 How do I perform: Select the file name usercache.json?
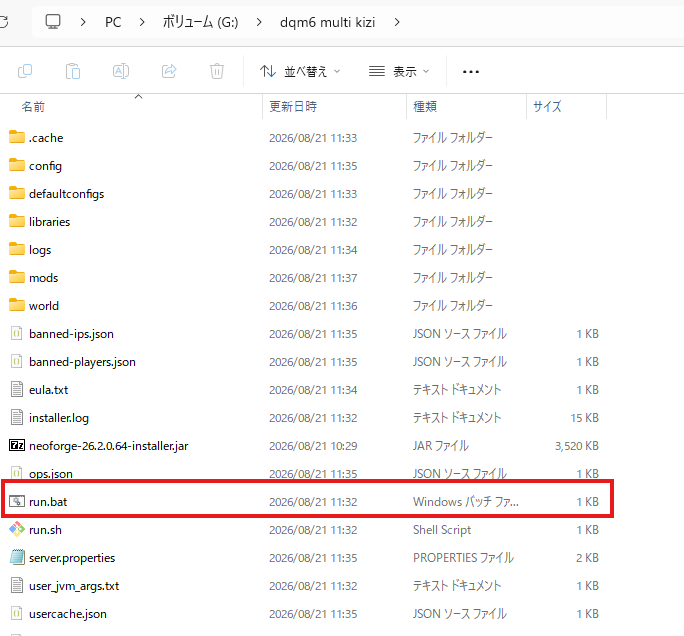(x=68, y=614)
